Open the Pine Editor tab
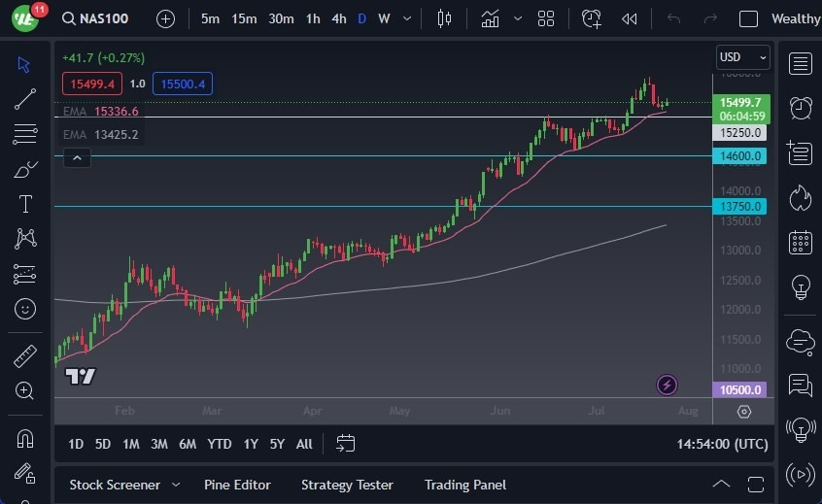This screenshot has width=822, height=504. pyautogui.click(x=237, y=486)
